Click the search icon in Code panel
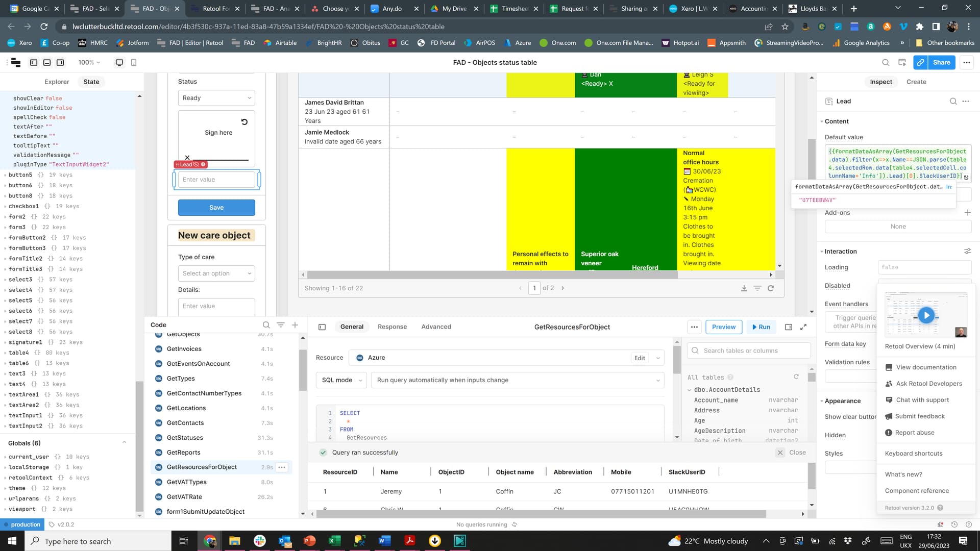Viewport: 980px width, 551px height. coord(266,325)
